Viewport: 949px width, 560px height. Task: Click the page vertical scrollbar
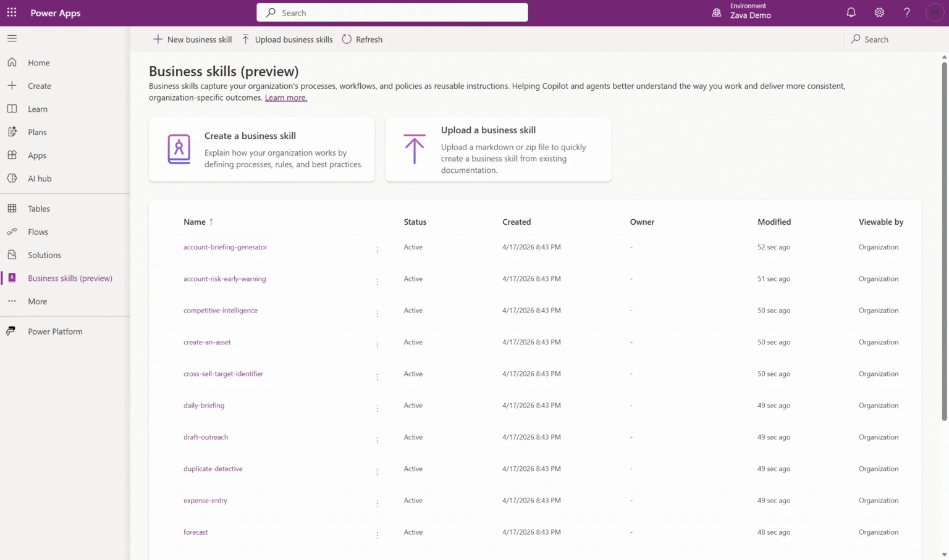pos(944,241)
